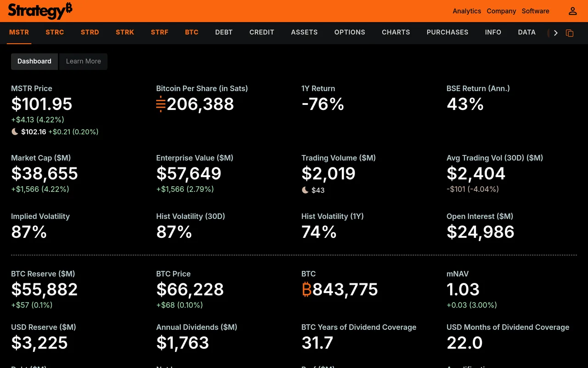Select the MSTR tab

point(19,32)
